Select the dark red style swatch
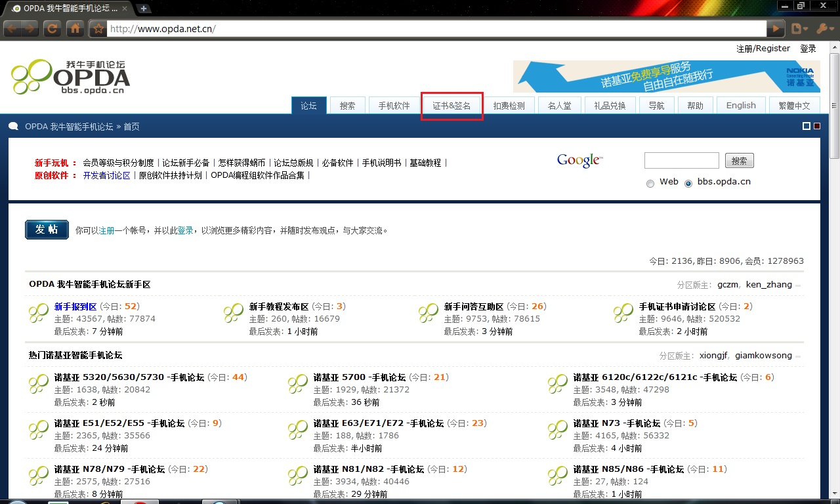The width and height of the screenshot is (840, 504). tap(817, 127)
